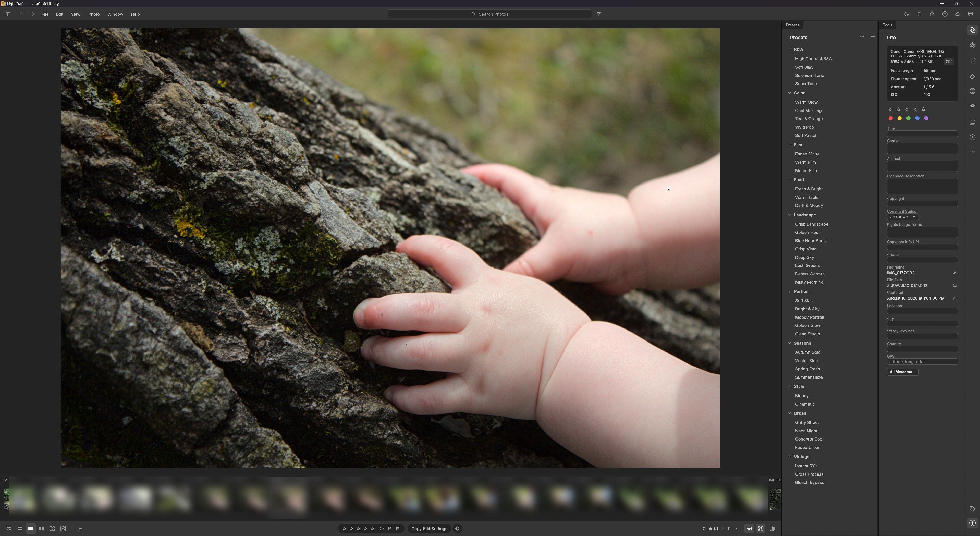Open notifications bell icon

coord(919,14)
